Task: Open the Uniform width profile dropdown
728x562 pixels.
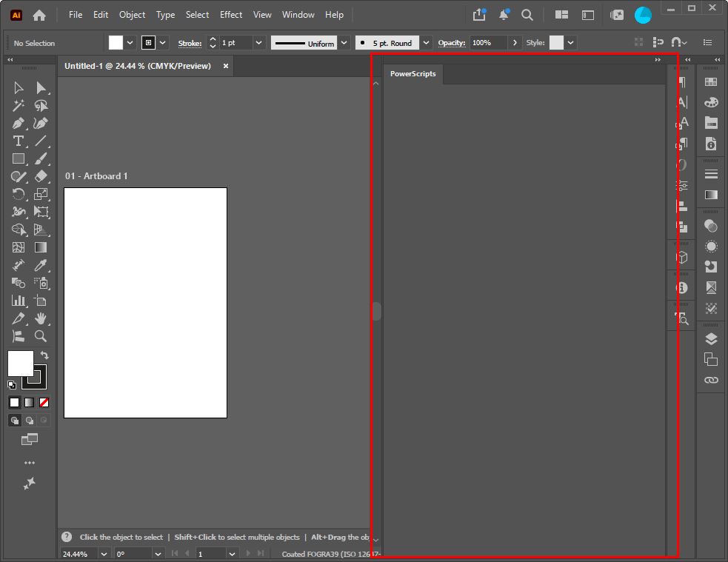Action: pos(344,43)
